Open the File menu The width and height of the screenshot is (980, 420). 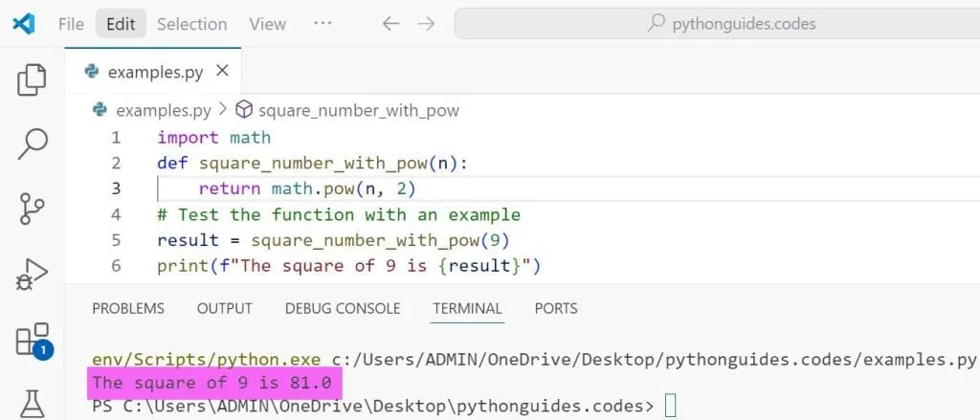[x=71, y=24]
